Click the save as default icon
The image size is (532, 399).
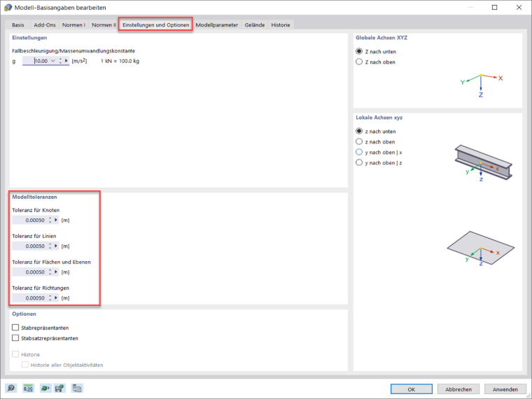click(59, 388)
